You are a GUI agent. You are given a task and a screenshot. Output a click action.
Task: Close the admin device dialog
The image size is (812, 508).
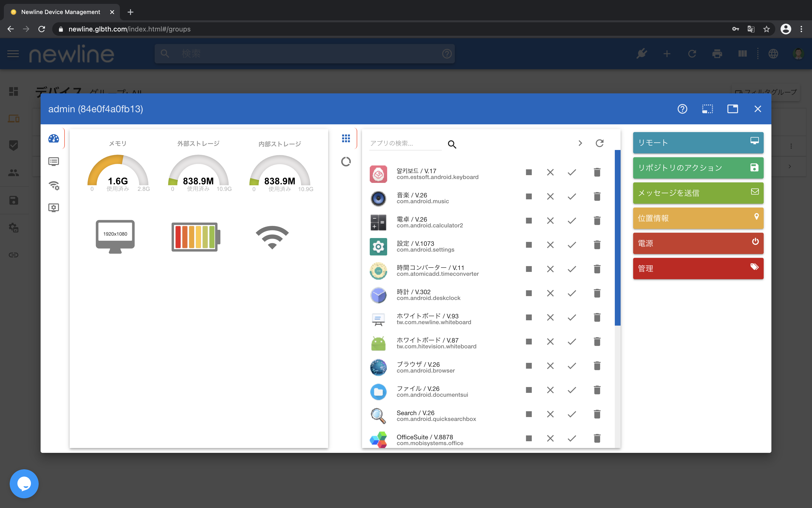758,109
